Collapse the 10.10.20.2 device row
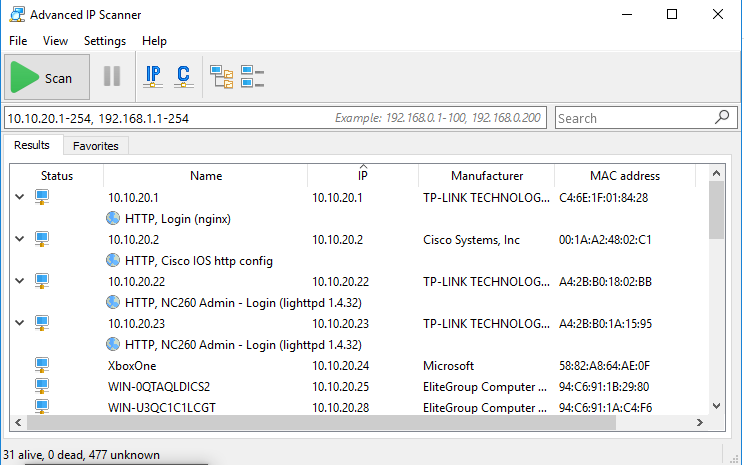Screen dimensions: 744x465 [x=19, y=239]
